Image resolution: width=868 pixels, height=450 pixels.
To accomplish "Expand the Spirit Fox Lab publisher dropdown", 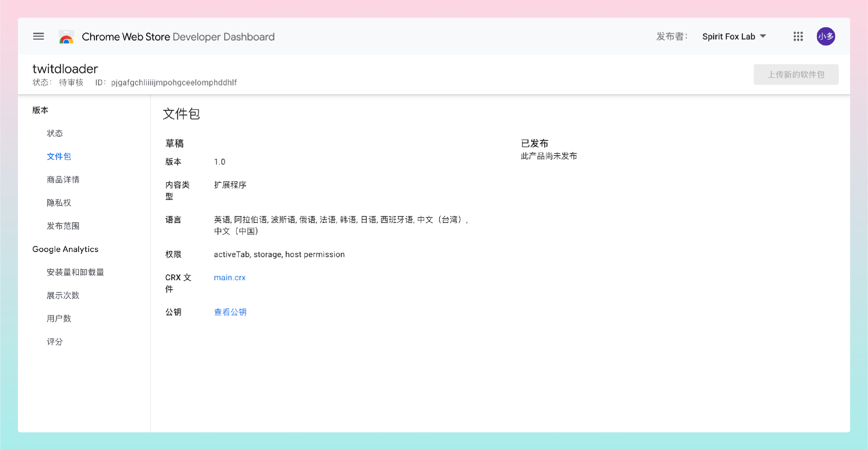I will coord(734,36).
